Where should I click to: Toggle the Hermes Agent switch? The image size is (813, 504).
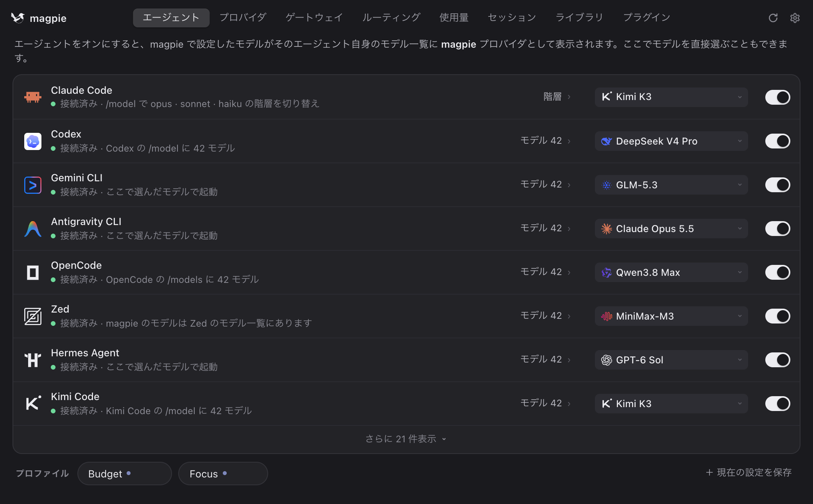777,360
